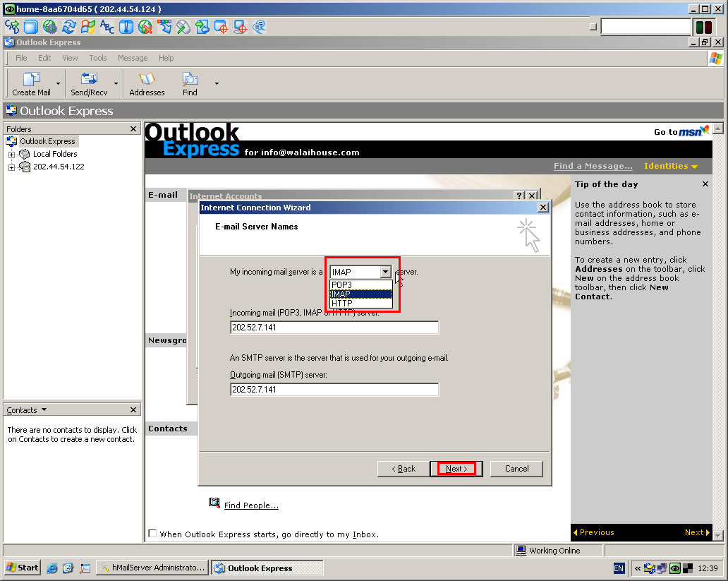Click the Send/Recv toolbar icon

[x=89, y=83]
